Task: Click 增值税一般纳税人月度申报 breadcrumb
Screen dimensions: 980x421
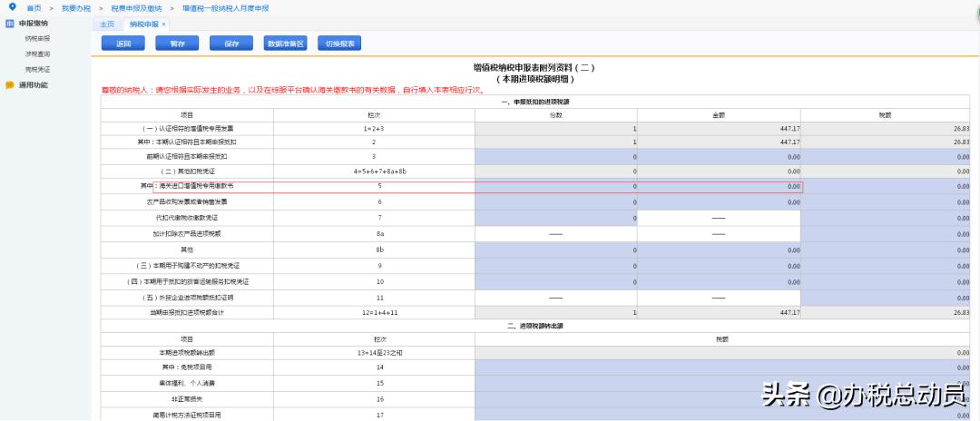Action: tap(225, 8)
